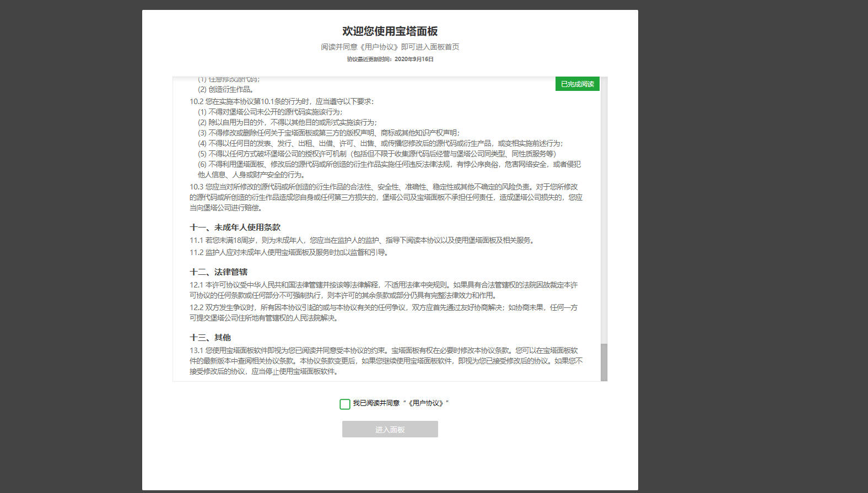Click item (4) about publishing or selling
Viewport: 868px width, 493px height.
(x=381, y=143)
